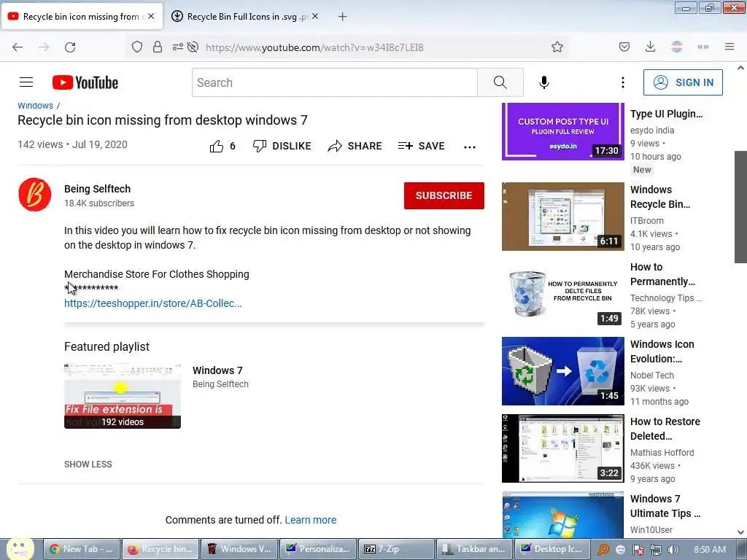
Task: Bookmark this page with star icon
Action: pyautogui.click(x=557, y=47)
